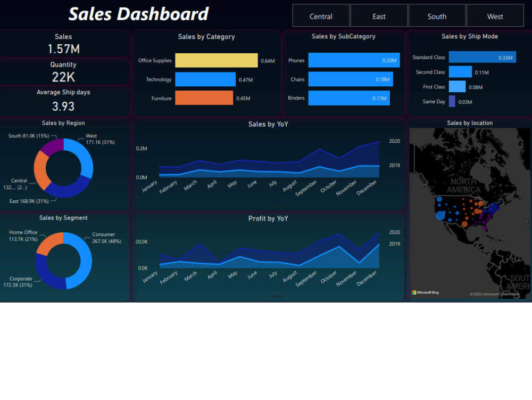Toggle the 2020 legend in Sales by YoY chart
532x400 pixels.
coord(394,141)
